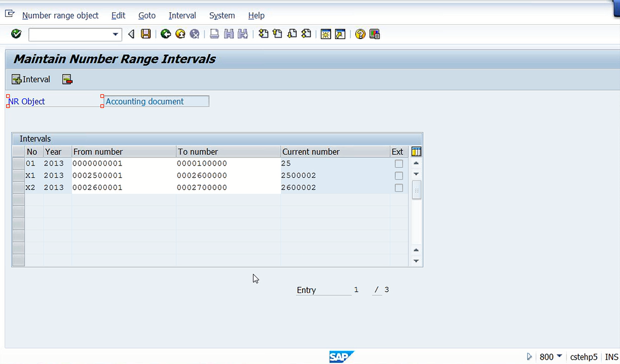Viewport: 620px width, 364px height.
Task: Open the Edit menu
Action: 118,15
